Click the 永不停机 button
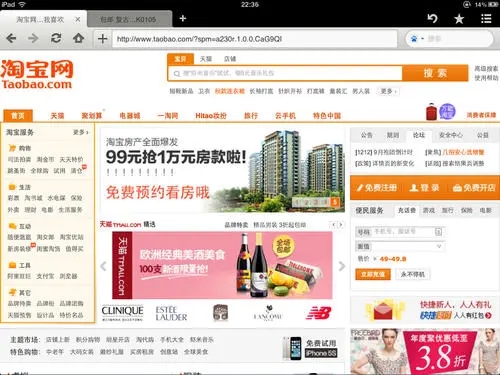500x375 pixels. tap(413, 274)
